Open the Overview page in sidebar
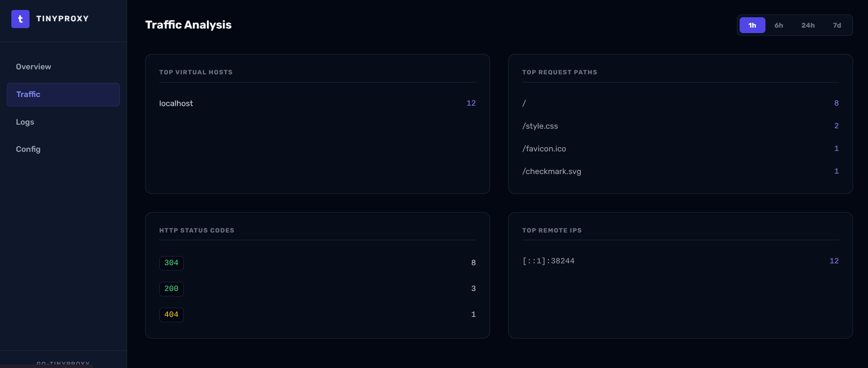Screen dimensions: 868x368 [x=34, y=67]
